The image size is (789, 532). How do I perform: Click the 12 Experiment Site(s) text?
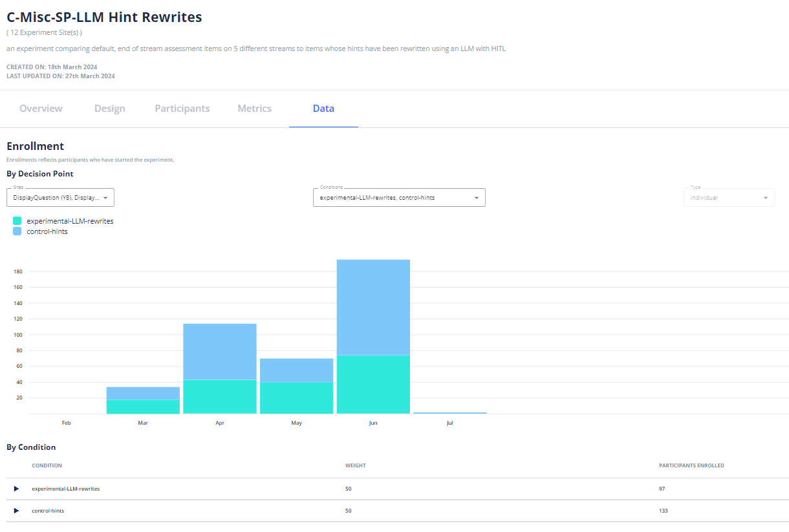pos(45,32)
